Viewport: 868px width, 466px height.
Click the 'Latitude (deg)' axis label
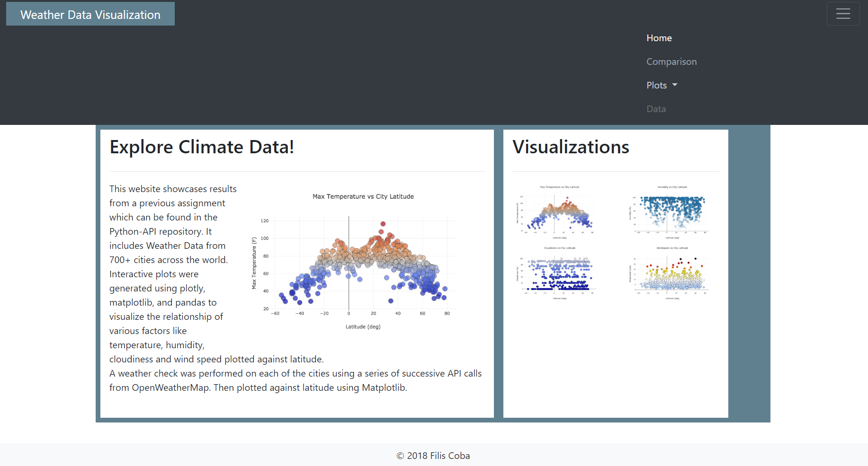click(363, 326)
